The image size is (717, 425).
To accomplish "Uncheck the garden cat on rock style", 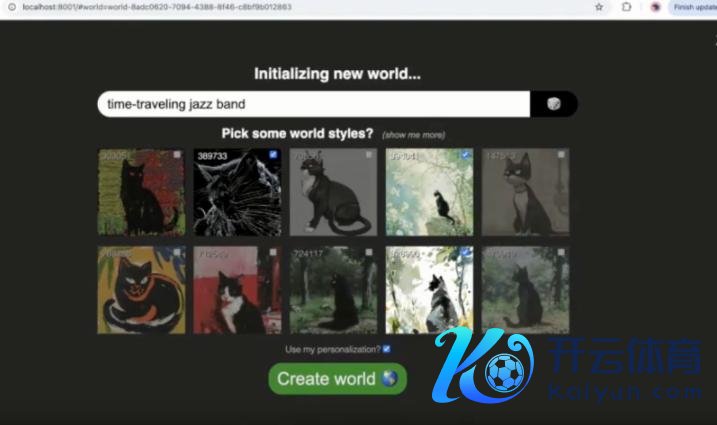I will pos(465,155).
